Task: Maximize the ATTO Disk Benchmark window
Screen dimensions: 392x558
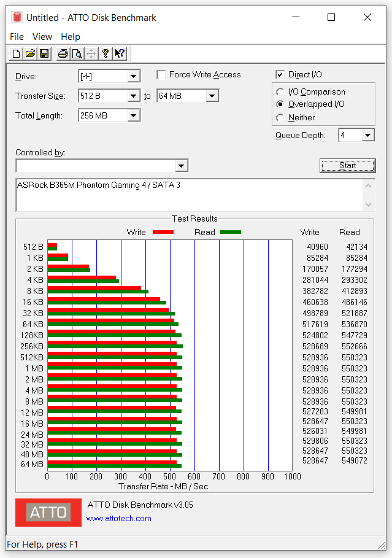Action: [x=331, y=17]
